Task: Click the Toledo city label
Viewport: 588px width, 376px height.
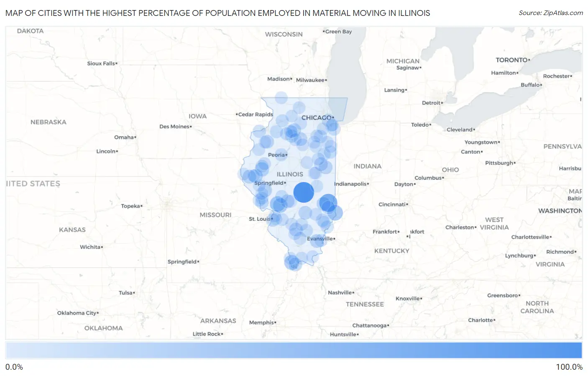Action: tap(420, 125)
